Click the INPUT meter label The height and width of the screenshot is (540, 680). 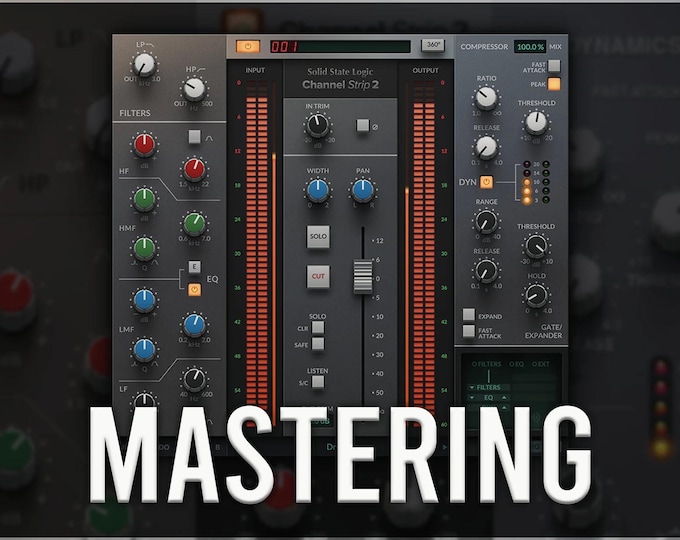255,70
